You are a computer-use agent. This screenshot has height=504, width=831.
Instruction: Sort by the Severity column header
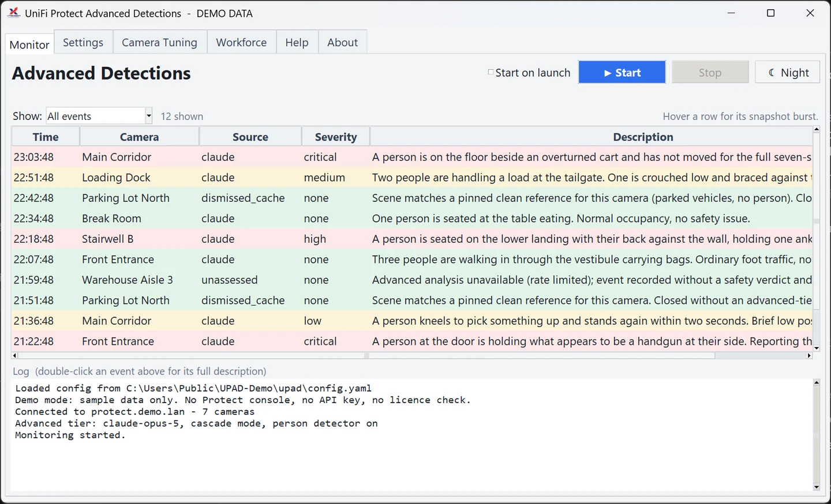click(335, 137)
